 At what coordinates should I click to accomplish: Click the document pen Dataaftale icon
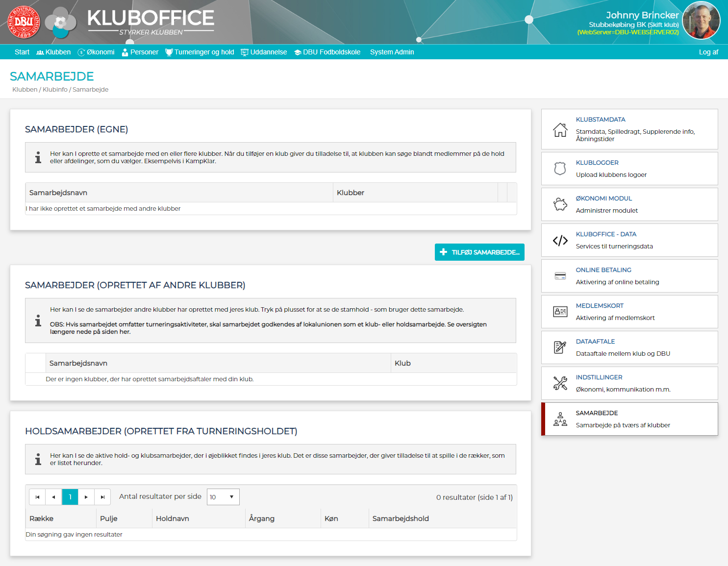[x=560, y=347]
